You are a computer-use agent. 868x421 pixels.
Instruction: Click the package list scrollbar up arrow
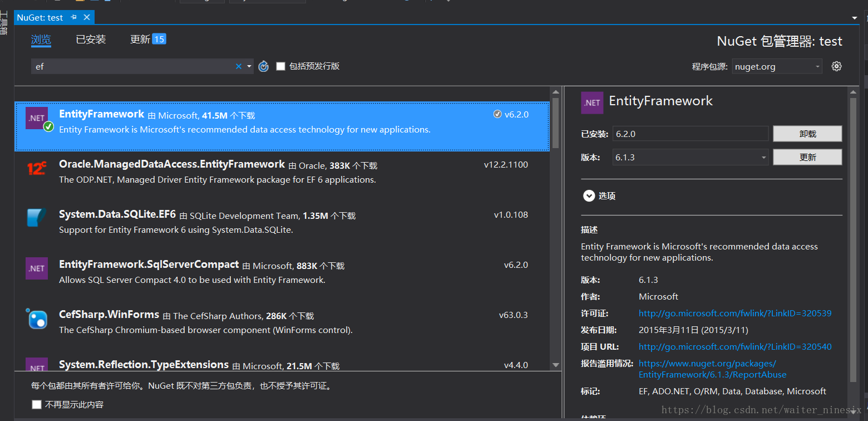point(555,92)
